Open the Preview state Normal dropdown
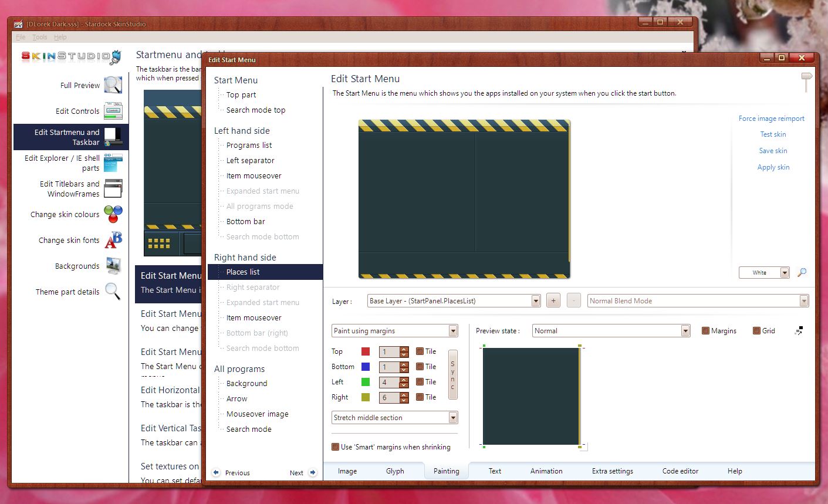The width and height of the screenshot is (828, 504). pos(611,331)
